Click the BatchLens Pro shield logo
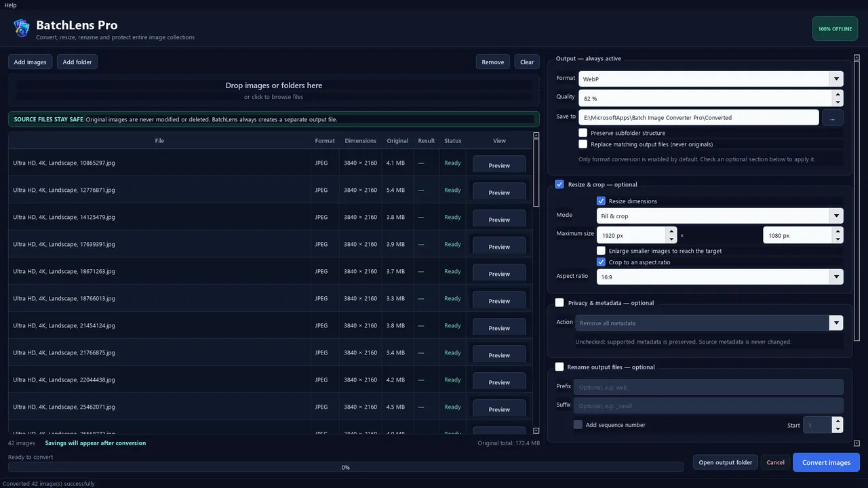The image size is (868, 488). [x=22, y=28]
